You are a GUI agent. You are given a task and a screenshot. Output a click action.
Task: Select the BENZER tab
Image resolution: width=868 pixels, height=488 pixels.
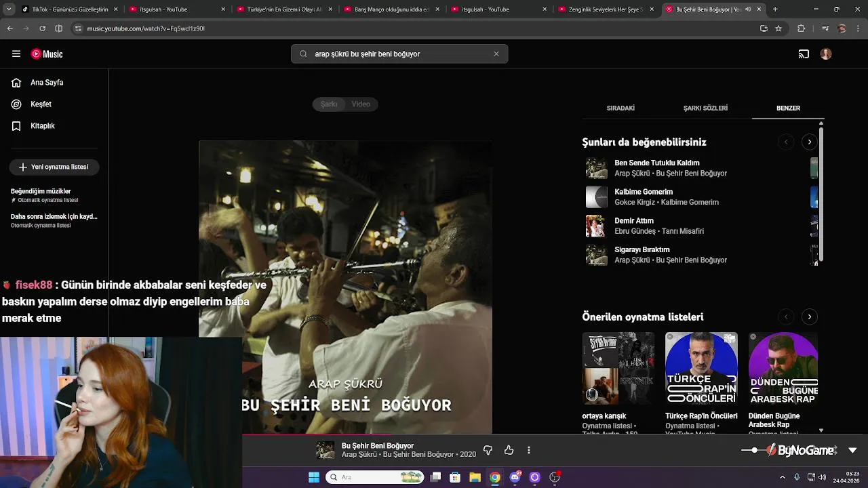click(788, 108)
